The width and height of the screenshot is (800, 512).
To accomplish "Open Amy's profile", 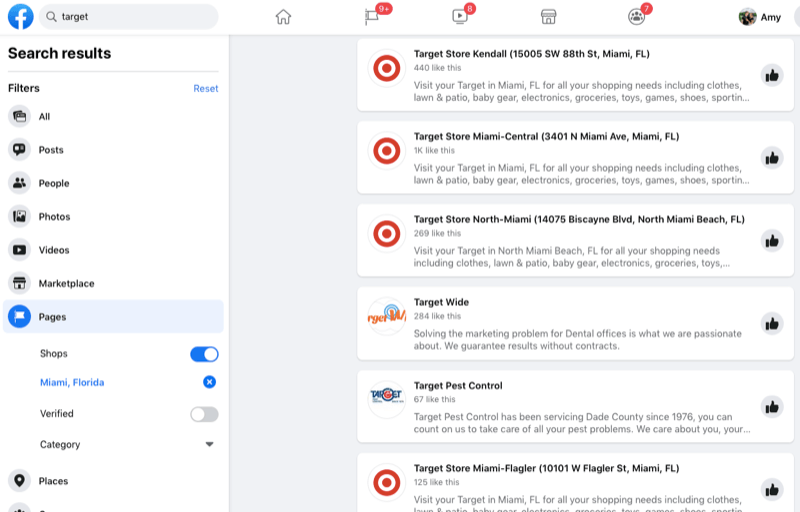I will [760, 17].
